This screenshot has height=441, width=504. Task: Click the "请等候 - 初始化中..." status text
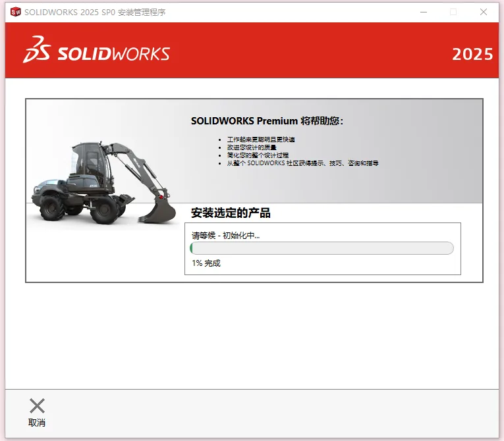point(225,236)
